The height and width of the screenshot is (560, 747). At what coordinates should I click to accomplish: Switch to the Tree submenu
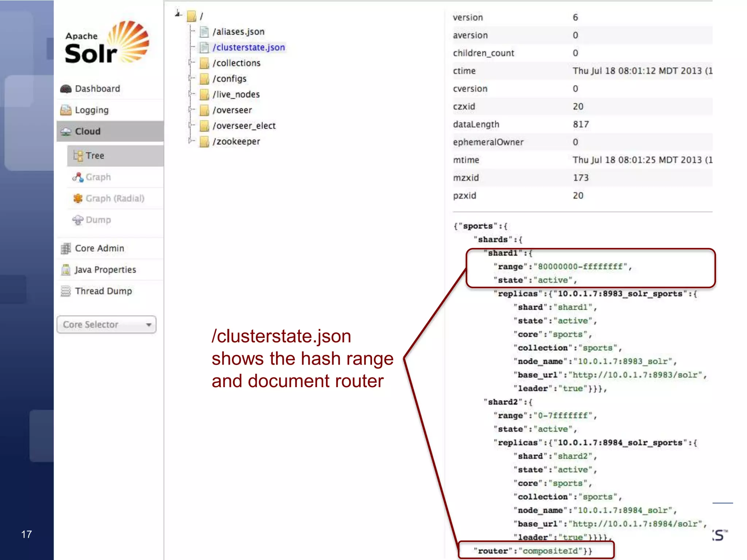tap(115, 156)
